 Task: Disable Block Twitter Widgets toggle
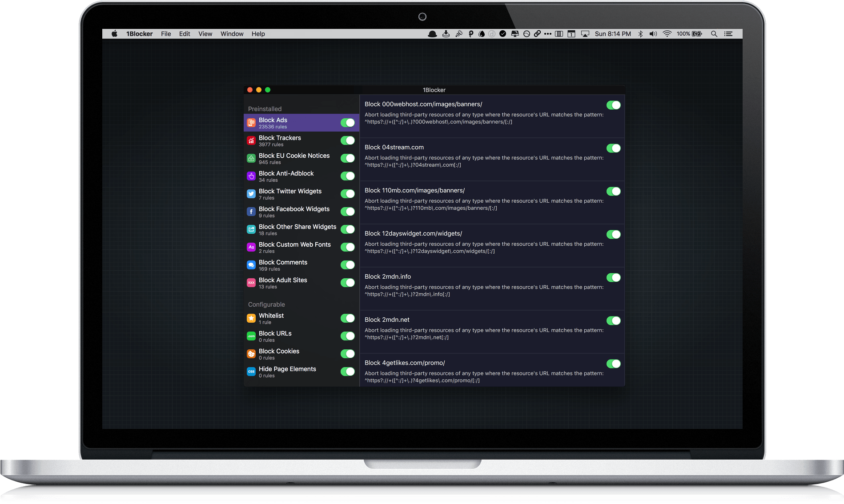click(x=348, y=194)
